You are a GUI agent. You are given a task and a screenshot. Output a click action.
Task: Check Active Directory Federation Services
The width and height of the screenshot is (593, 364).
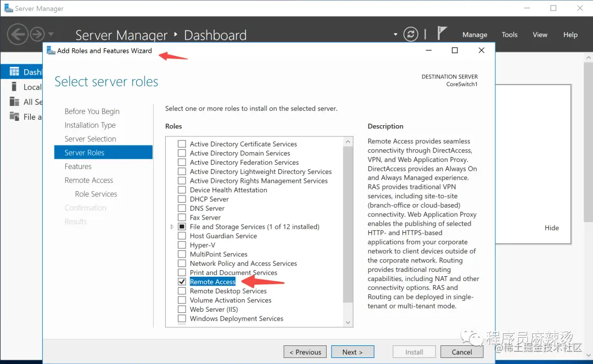[x=182, y=162]
